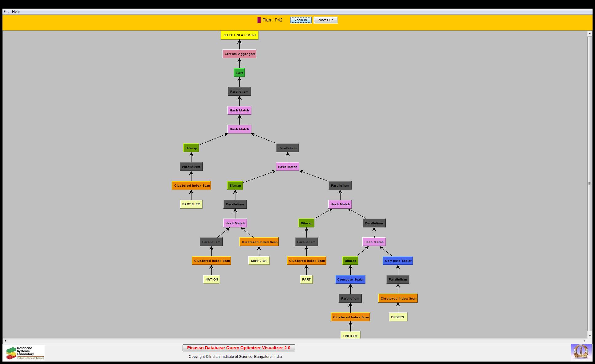
Task: Click the vertical scrollbar down arrow
Action: [589, 336]
